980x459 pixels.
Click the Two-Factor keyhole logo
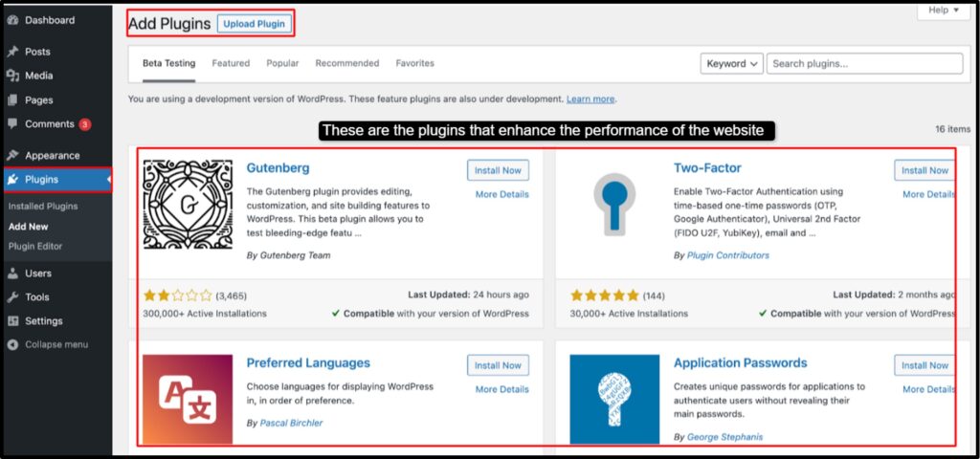click(x=614, y=205)
